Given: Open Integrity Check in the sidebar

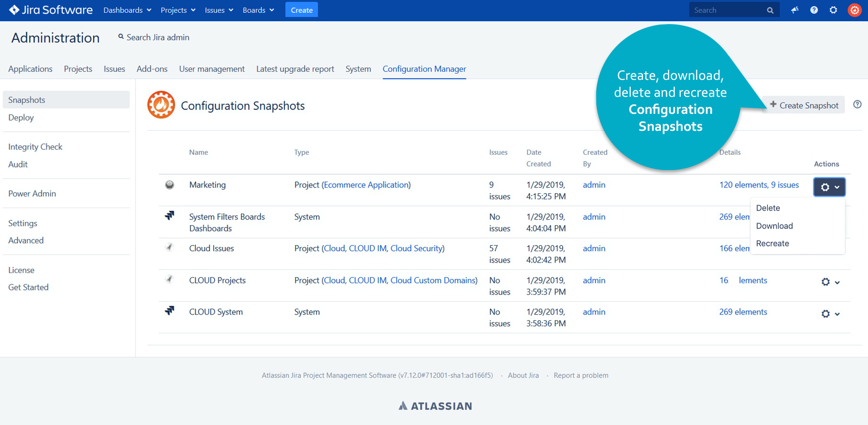Looking at the screenshot, I should [35, 147].
